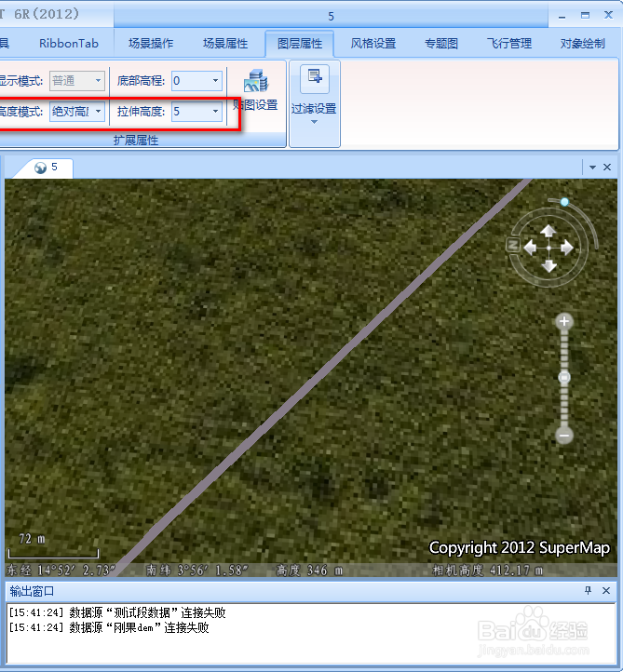The image size is (623, 672).
Task: Open the 对象绘制 tab
Action: click(583, 44)
